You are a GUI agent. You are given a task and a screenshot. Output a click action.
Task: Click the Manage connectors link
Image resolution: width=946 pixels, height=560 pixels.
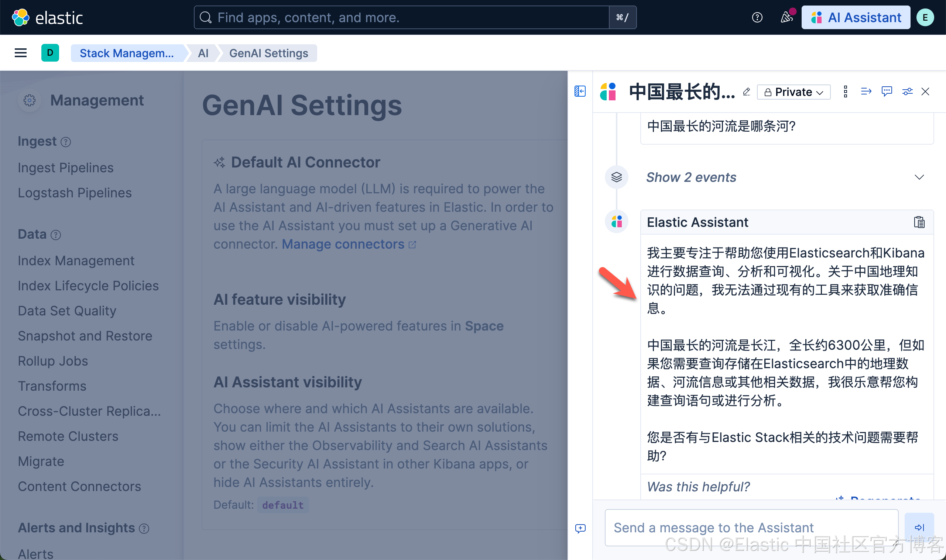click(343, 245)
